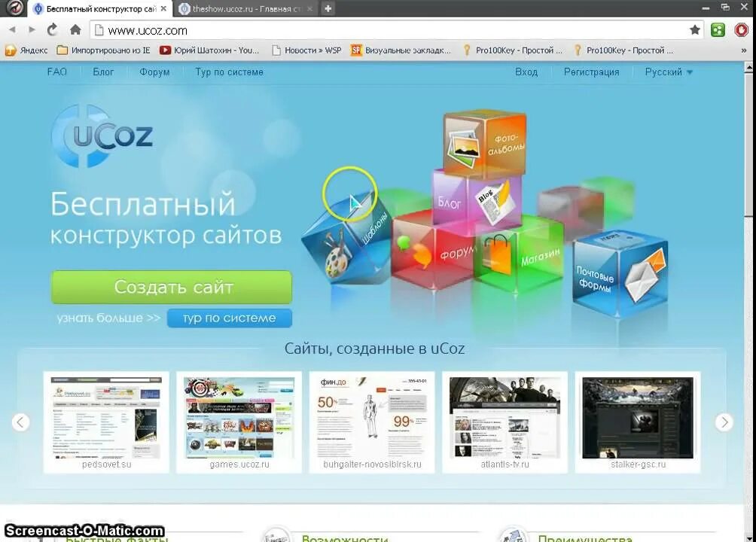This screenshot has height=542, width=756.
Task: Open the pedsovet.su site thumbnail
Action: 106,422
